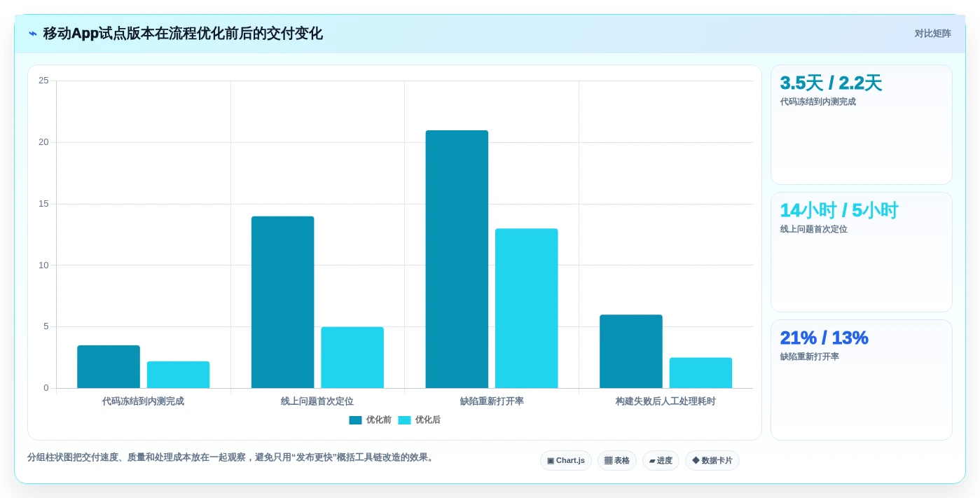Click the y-axis value 15
The width and height of the screenshot is (980, 498).
(43, 204)
